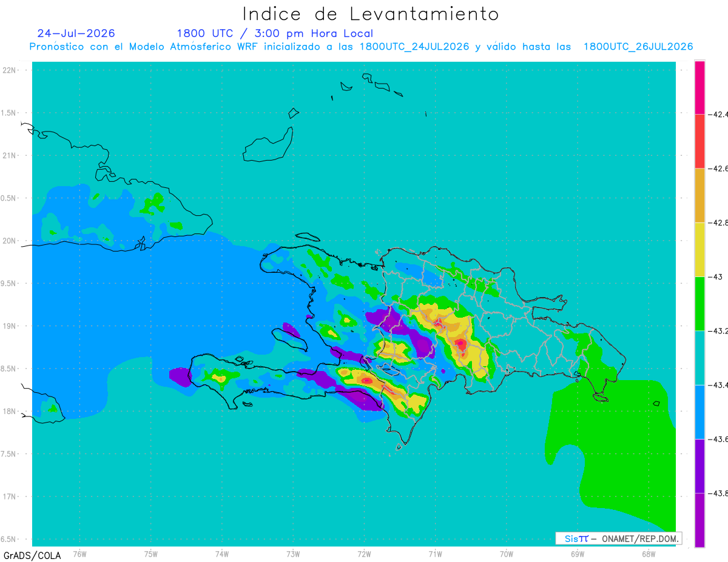The width and height of the screenshot is (728, 562).
Task: Click the "7.5N" latitude label
Action: coord(9,454)
